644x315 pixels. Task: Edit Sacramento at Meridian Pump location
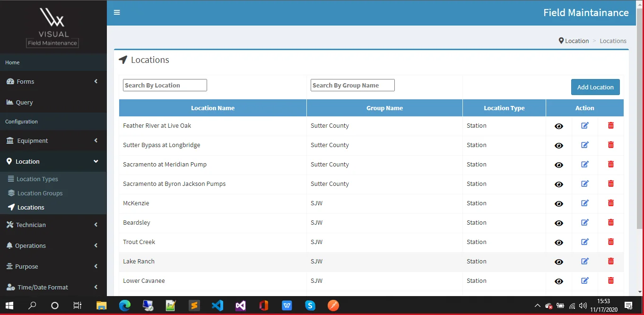click(x=585, y=164)
